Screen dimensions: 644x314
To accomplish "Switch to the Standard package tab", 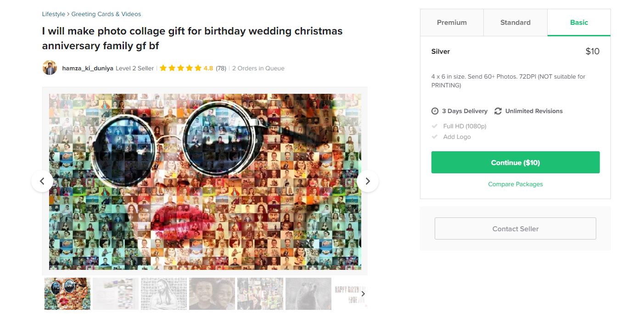I will tap(515, 23).
